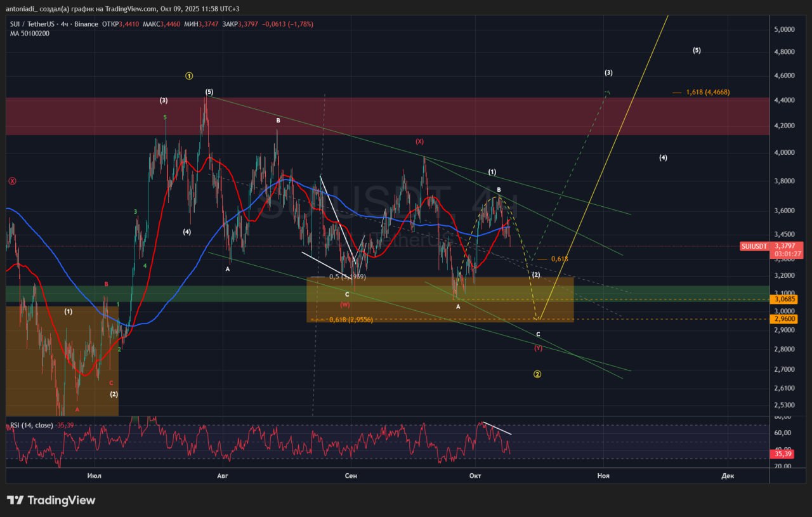Click the TradingView logo in bottom-left corner

(51, 501)
